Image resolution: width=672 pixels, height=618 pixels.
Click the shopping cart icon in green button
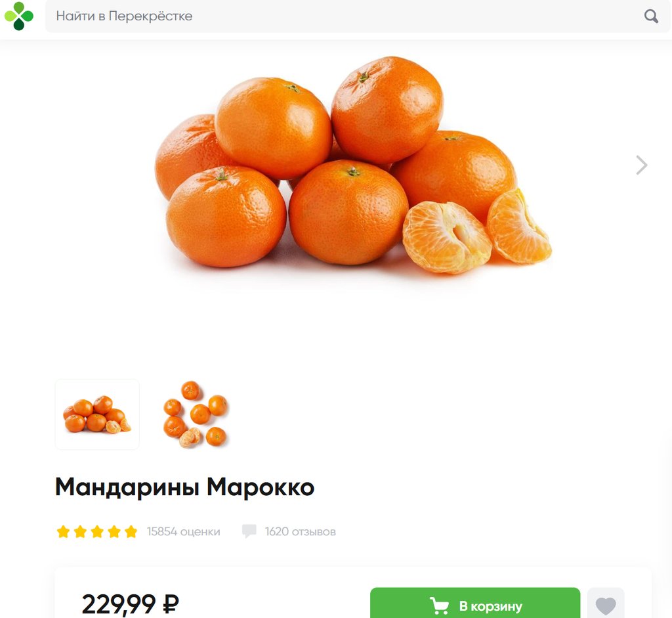(439, 606)
